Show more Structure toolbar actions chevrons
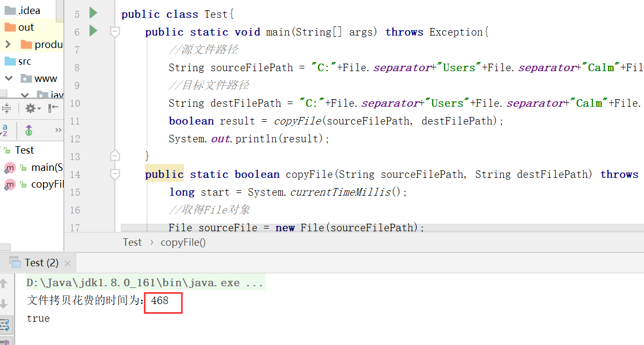The height and width of the screenshot is (345, 644). click(58, 130)
